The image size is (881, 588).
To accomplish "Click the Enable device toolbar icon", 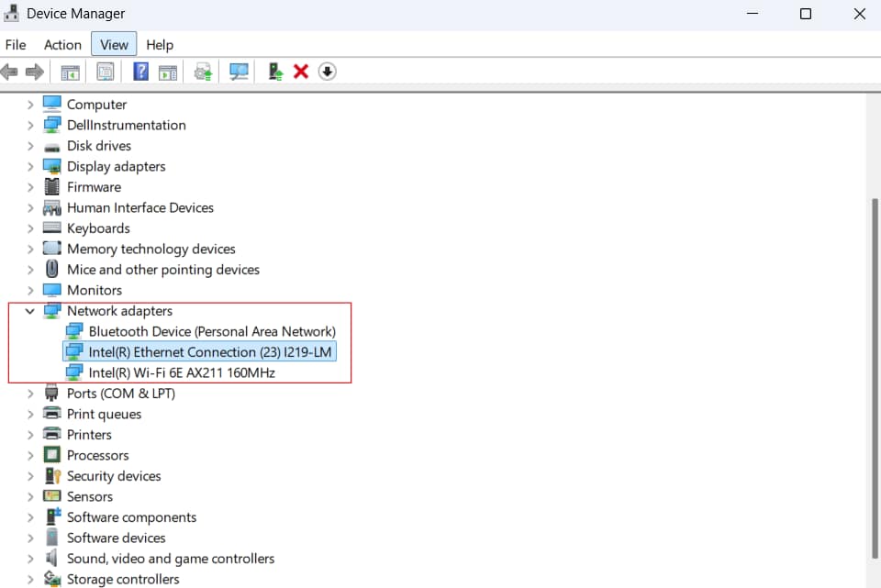I will (x=274, y=72).
